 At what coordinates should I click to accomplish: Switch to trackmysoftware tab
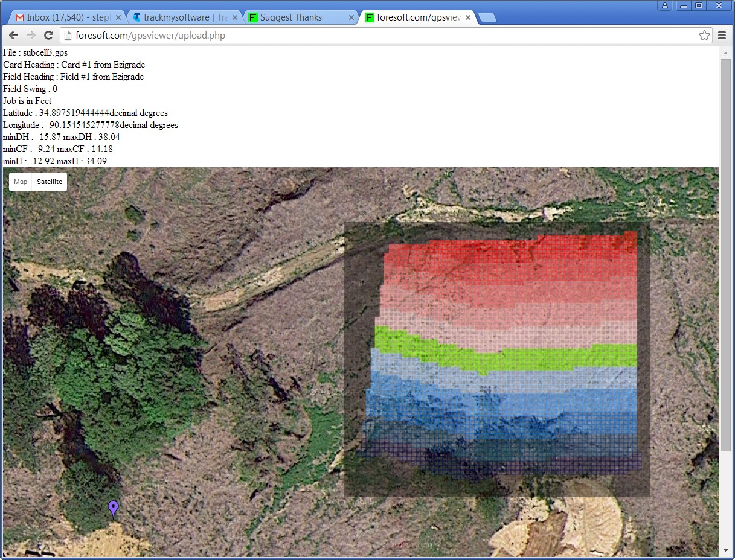point(181,17)
